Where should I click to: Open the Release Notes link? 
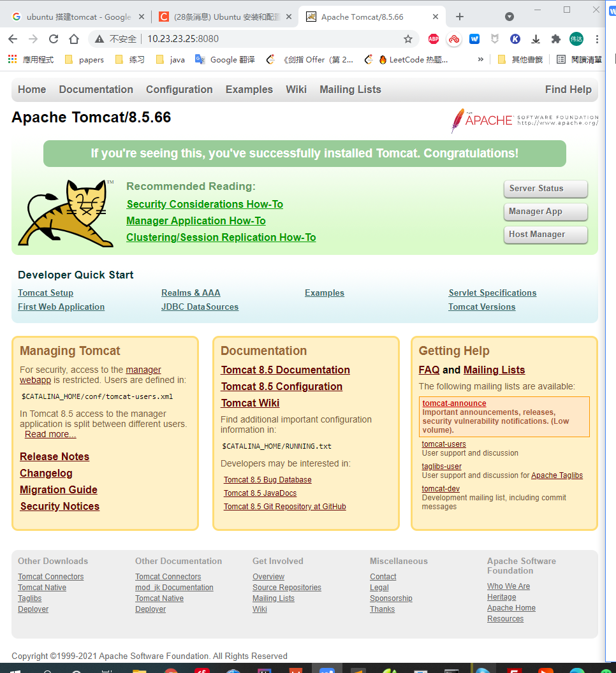click(x=55, y=457)
